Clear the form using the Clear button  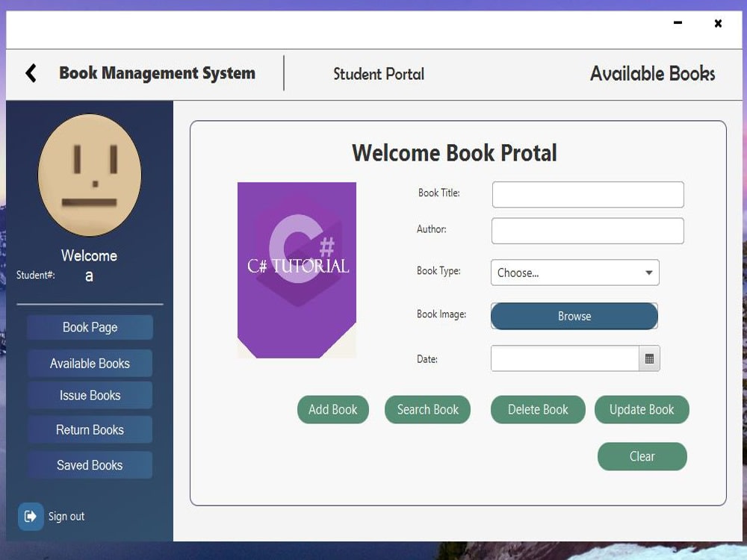coord(642,456)
